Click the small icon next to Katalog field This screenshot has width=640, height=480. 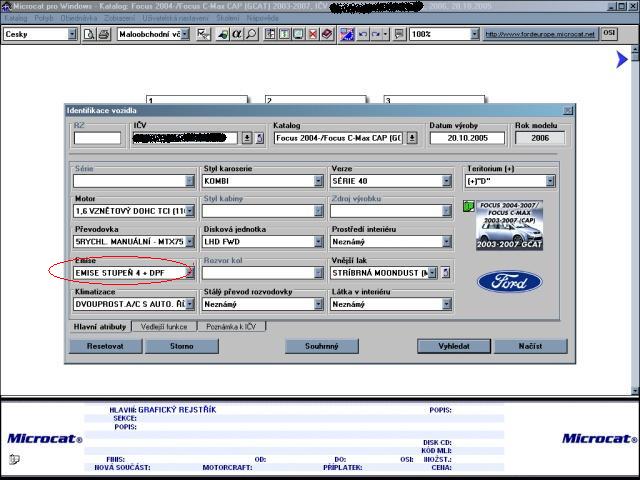[412, 138]
